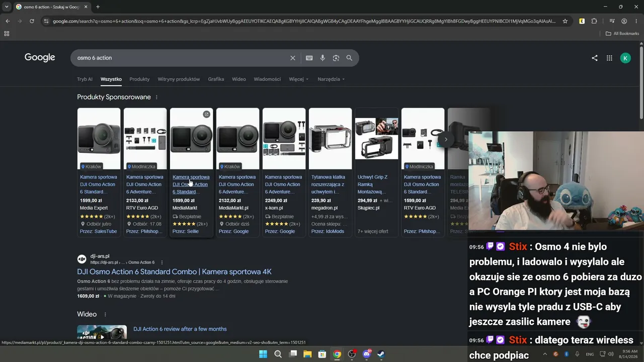Show more sponsored products with the next arrow
Image resolution: width=644 pixels, height=362 pixels.
click(446, 139)
